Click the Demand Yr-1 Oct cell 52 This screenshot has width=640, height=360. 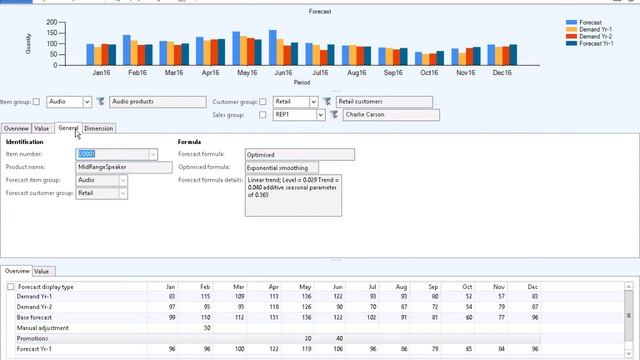469,296
